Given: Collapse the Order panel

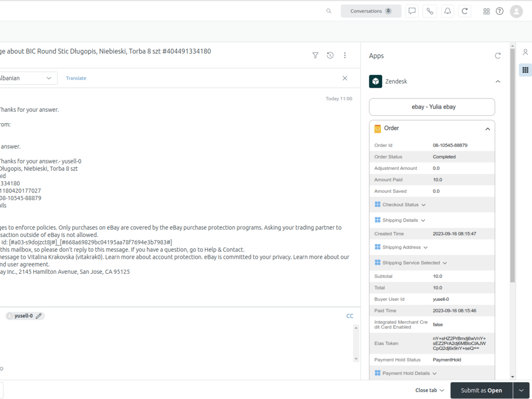Looking at the screenshot, I should (487, 129).
